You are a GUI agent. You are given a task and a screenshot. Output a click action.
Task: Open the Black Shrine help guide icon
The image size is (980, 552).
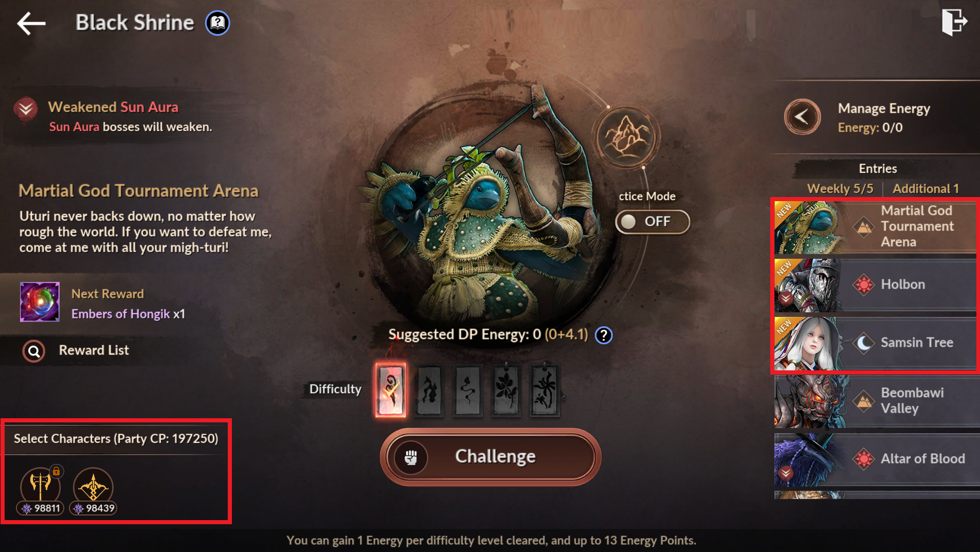tap(217, 23)
